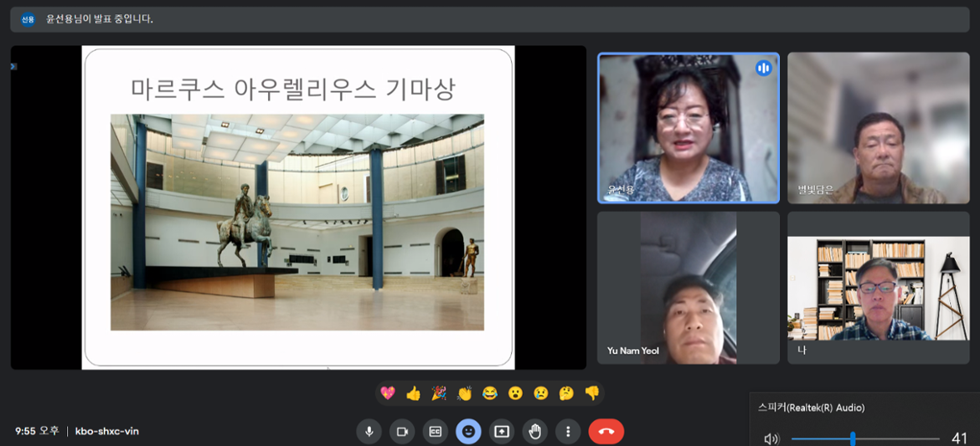Select the Yu Nam Yeol video tile
980x446 pixels.
pos(689,287)
